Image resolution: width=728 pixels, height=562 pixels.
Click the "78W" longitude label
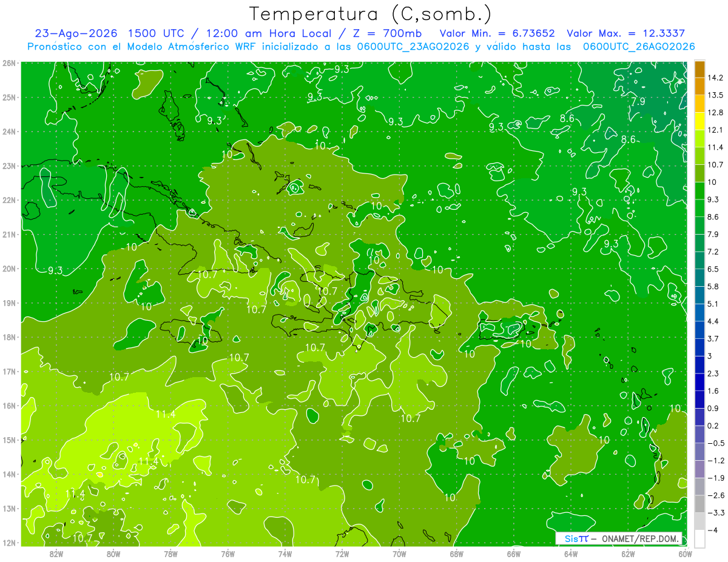(x=170, y=554)
